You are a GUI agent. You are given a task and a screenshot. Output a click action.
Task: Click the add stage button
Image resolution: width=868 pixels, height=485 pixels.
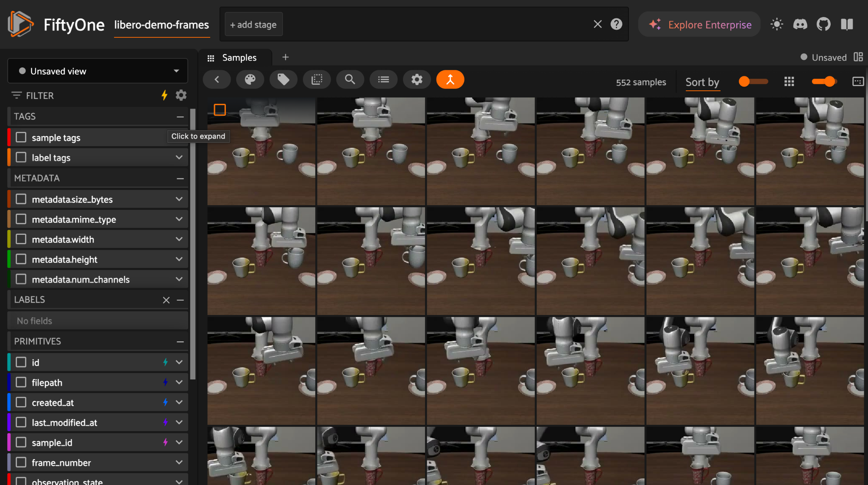pos(253,25)
